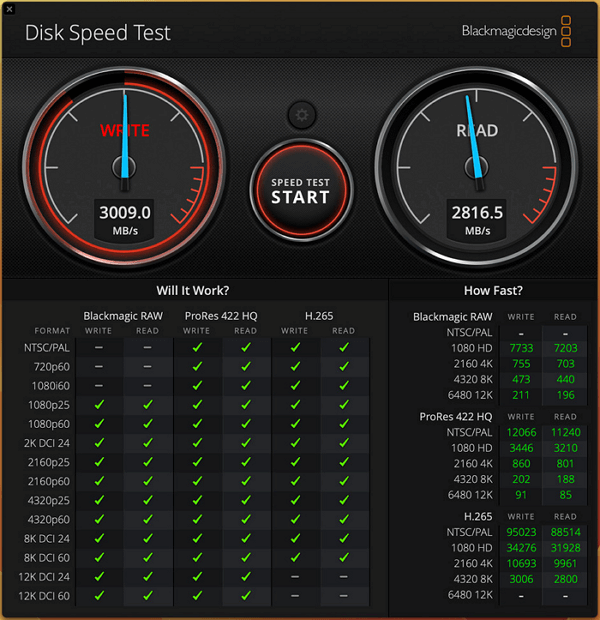
Task: Click the 2816.5 MB/s read readout
Action: 477,212
